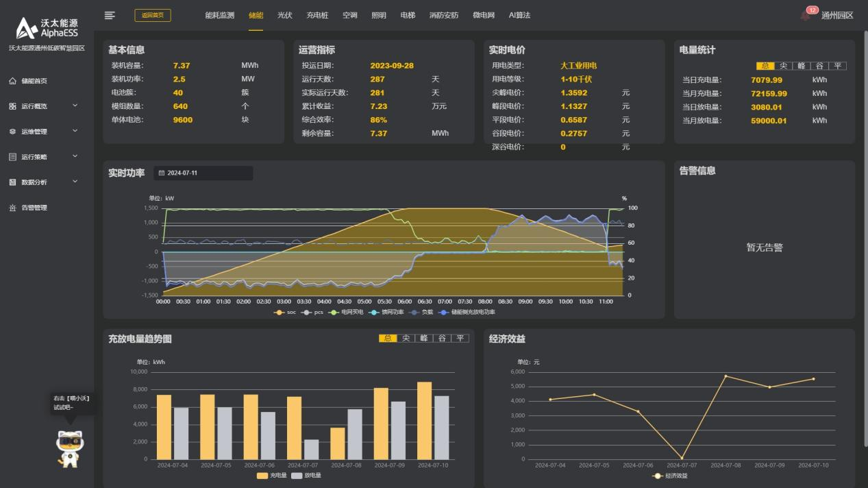Click the 运行策略 list icon in sidebar
The width and height of the screenshot is (868, 488).
pos(12,157)
